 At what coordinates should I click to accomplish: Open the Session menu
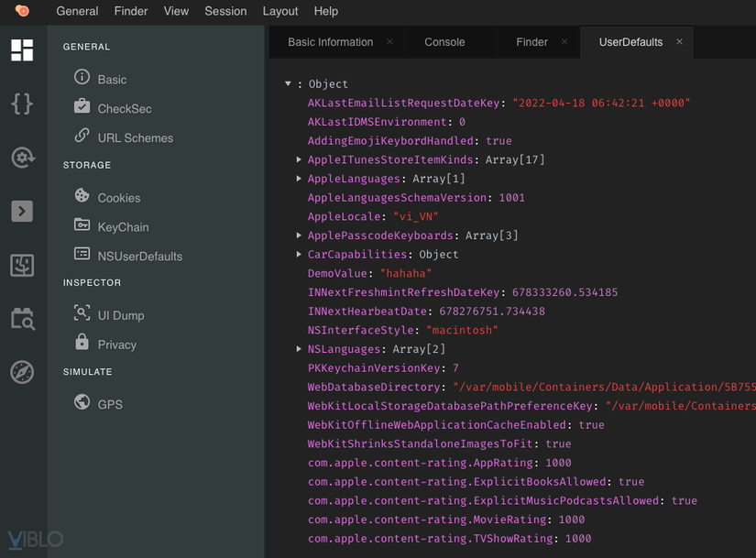click(225, 11)
